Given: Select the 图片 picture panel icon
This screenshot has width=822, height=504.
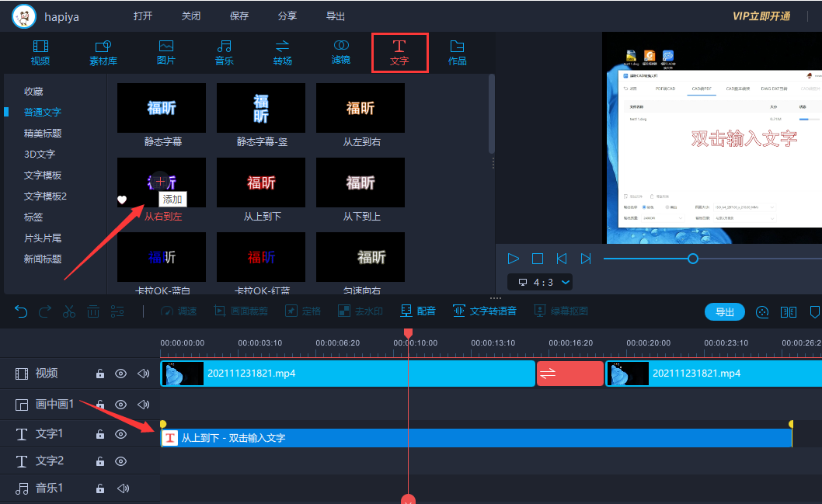Looking at the screenshot, I should (165, 53).
